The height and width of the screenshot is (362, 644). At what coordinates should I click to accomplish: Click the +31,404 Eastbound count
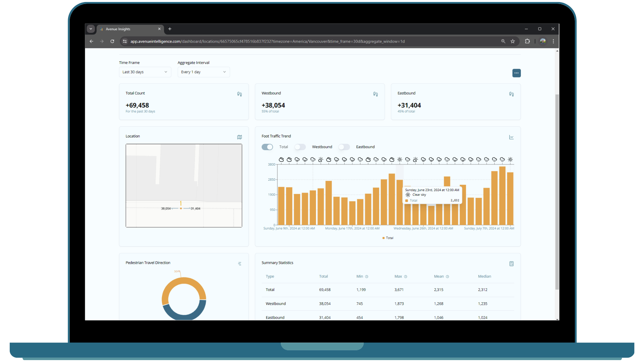pos(409,105)
